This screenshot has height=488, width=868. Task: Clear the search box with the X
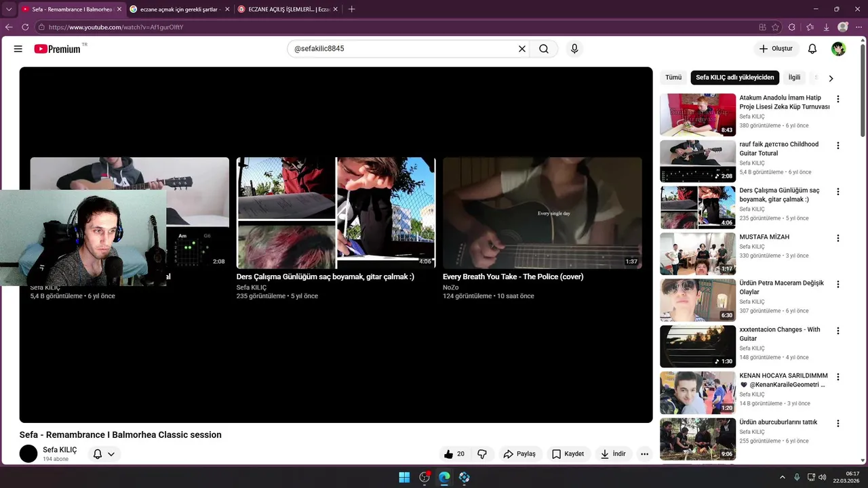pyautogui.click(x=522, y=49)
